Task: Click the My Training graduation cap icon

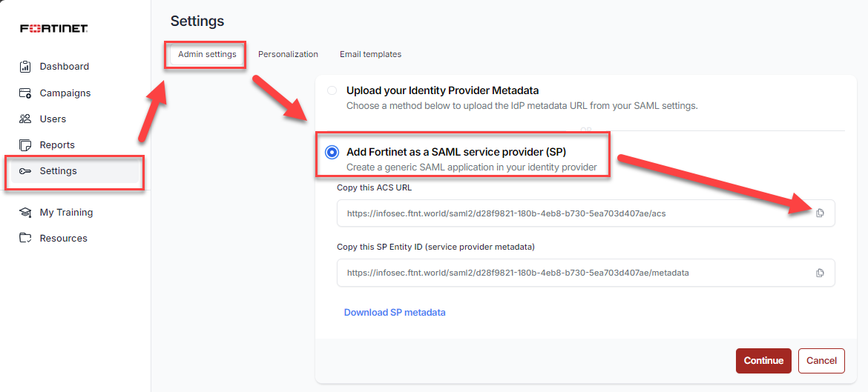Action: [25, 213]
